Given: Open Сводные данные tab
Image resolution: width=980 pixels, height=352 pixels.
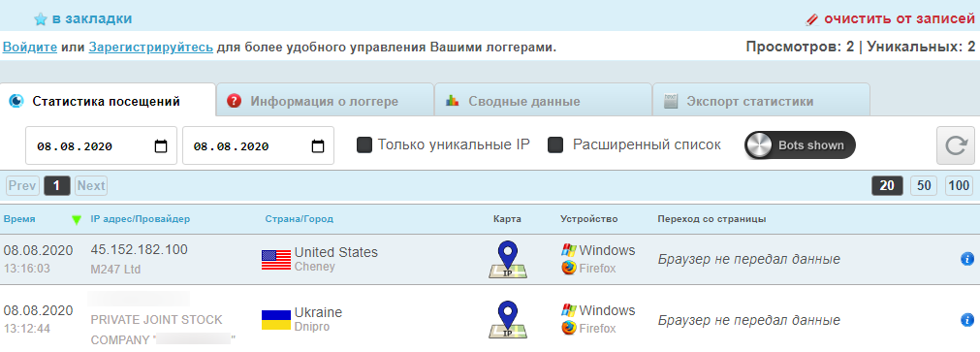Looking at the screenshot, I should click(x=543, y=100).
